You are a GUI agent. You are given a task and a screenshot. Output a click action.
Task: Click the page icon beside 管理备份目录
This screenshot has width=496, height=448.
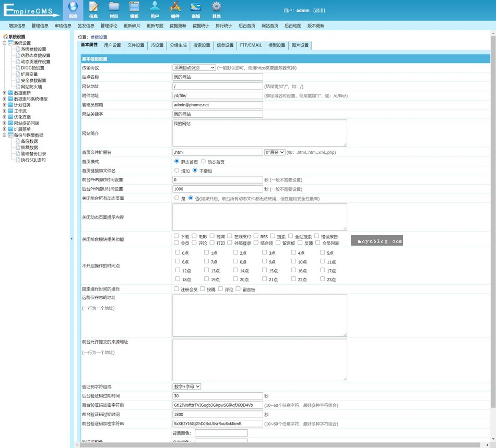pos(18,153)
